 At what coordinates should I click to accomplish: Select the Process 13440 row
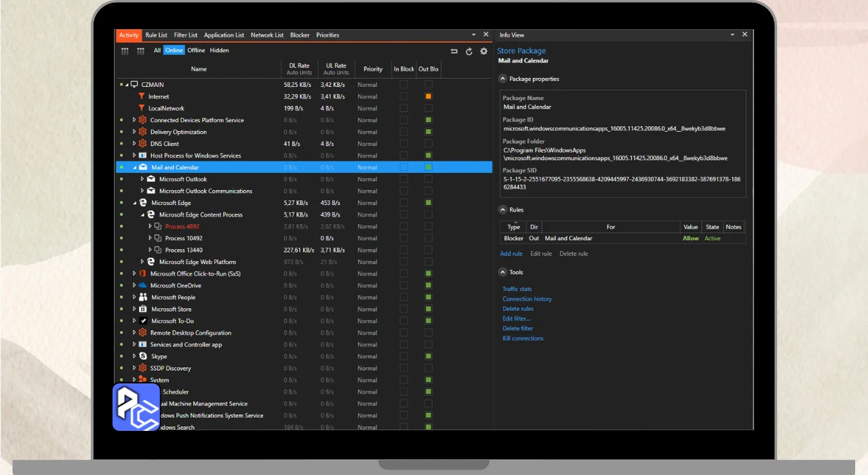pyautogui.click(x=184, y=250)
